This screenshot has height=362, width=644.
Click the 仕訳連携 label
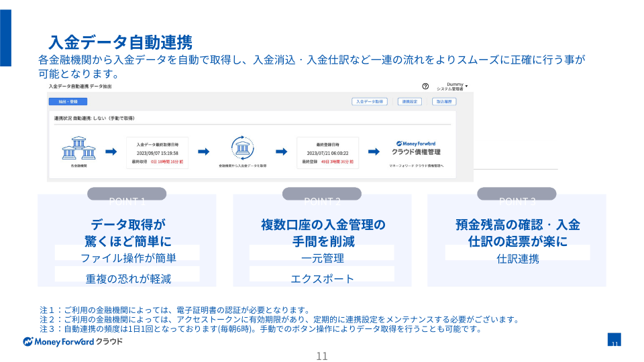point(517,258)
